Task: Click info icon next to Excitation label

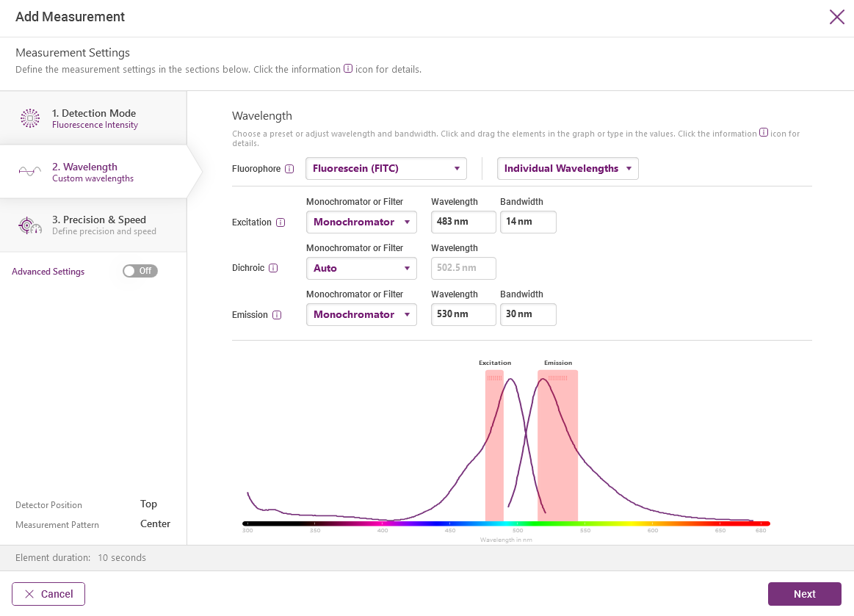Action: pos(281,222)
